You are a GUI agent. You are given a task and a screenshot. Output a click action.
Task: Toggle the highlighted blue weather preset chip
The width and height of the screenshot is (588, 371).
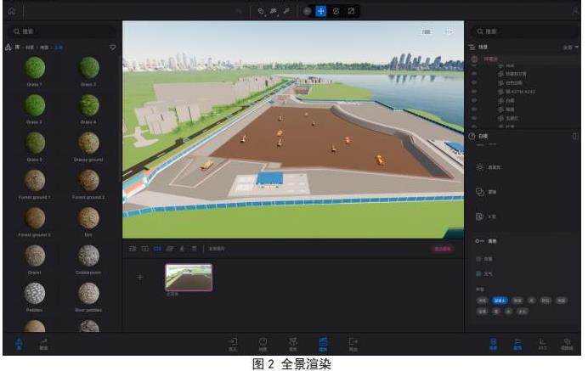tap(500, 301)
